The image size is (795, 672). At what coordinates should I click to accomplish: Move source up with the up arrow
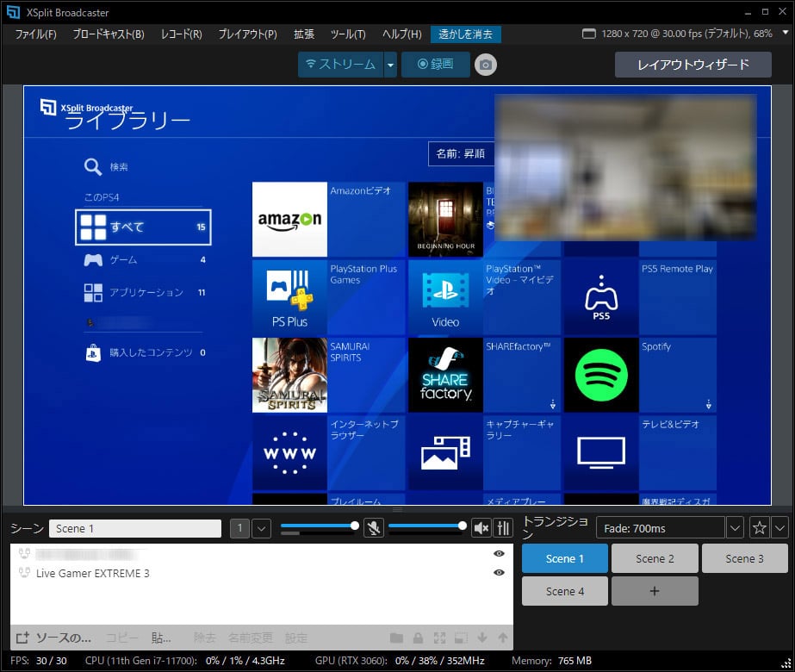tap(502, 638)
